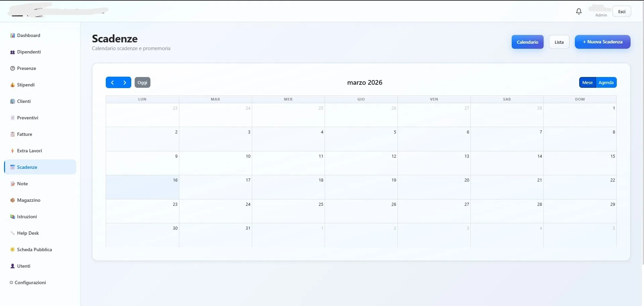
Task: Open the notifications bell icon
Action: coord(579,11)
